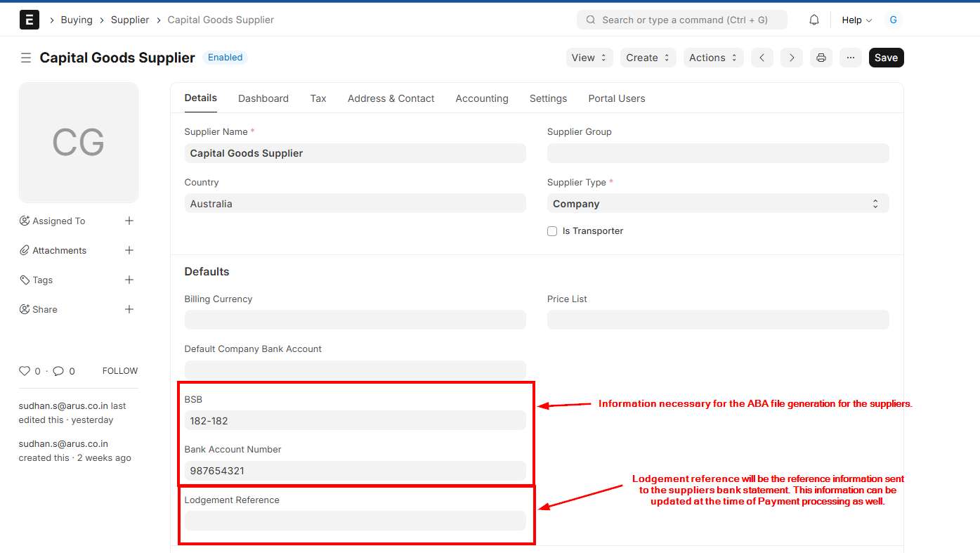Click the print icon
The height and width of the screenshot is (553, 980).
pyautogui.click(x=821, y=58)
